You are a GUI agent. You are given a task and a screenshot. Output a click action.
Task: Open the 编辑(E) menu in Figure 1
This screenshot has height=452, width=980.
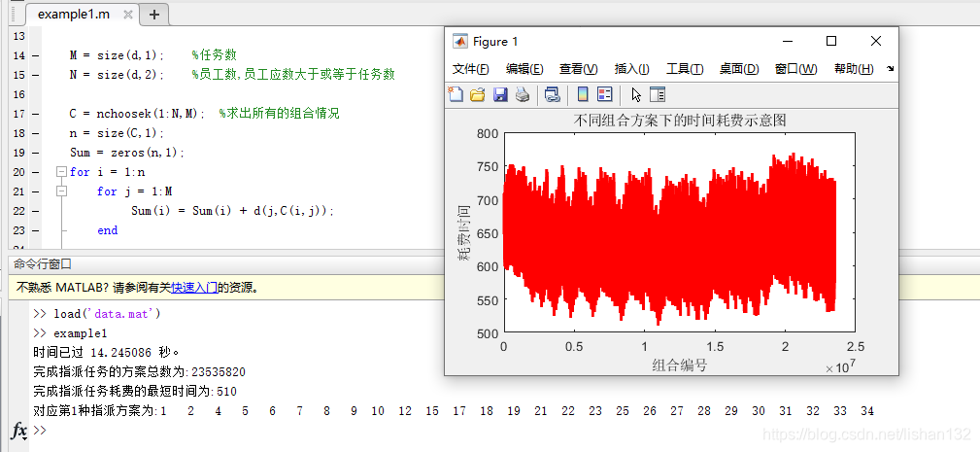click(524, 69)
